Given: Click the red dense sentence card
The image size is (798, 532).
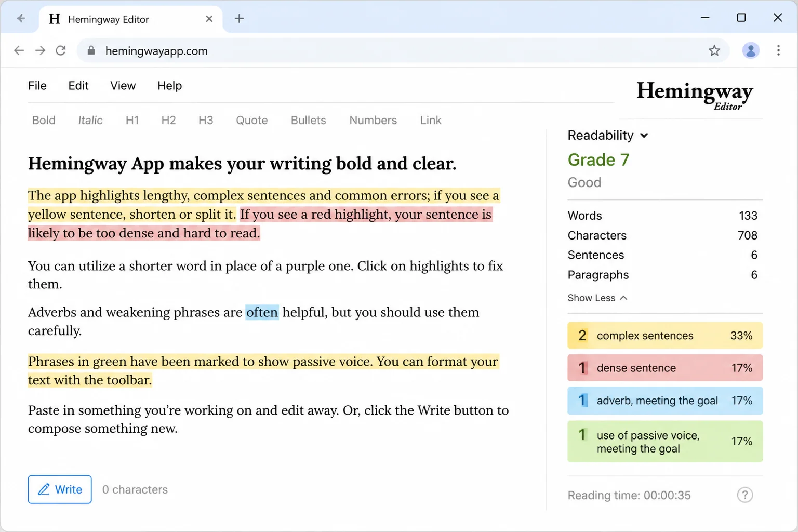Looking at the screenshot, I should 665,368.
